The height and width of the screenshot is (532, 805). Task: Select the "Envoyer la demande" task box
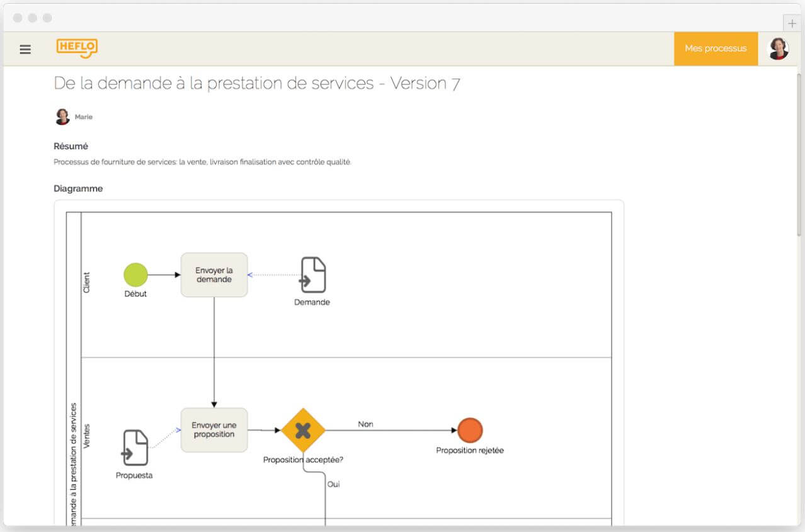[x=214, y=274]
